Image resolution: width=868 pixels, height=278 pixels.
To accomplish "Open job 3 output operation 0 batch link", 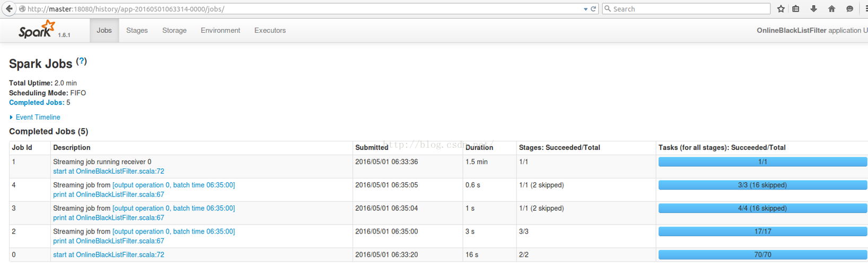I will (173, 209).
